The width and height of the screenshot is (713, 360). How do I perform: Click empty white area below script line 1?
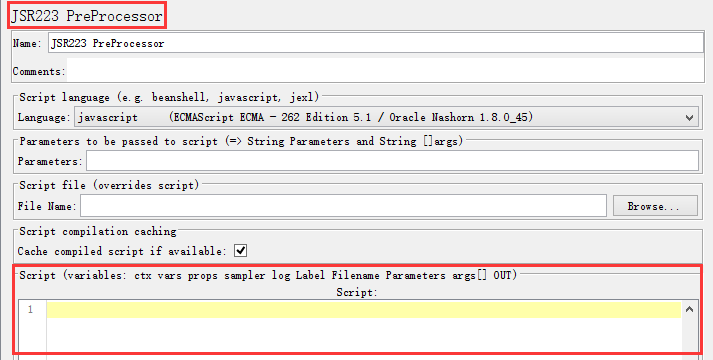pos(364,335)
